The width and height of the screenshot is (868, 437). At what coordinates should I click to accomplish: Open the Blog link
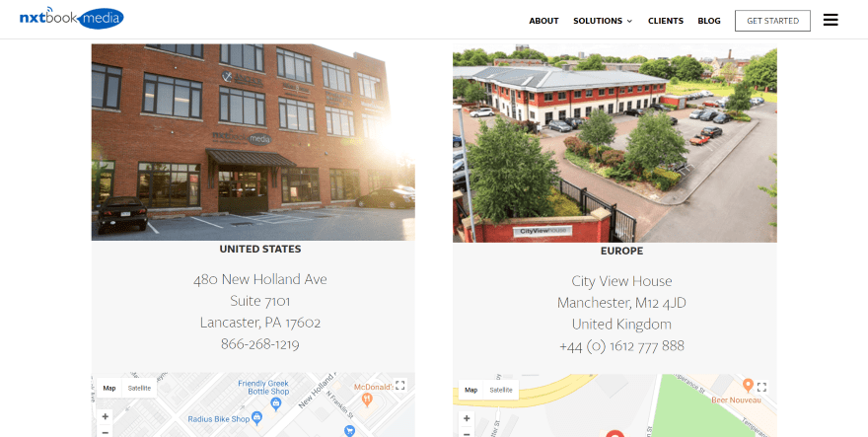point(709,21)
